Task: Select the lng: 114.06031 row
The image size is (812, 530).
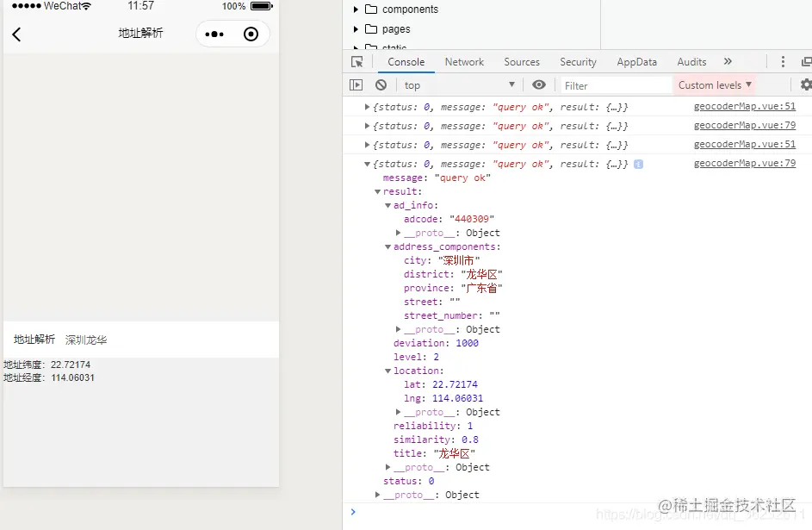Action: point(443,398)
